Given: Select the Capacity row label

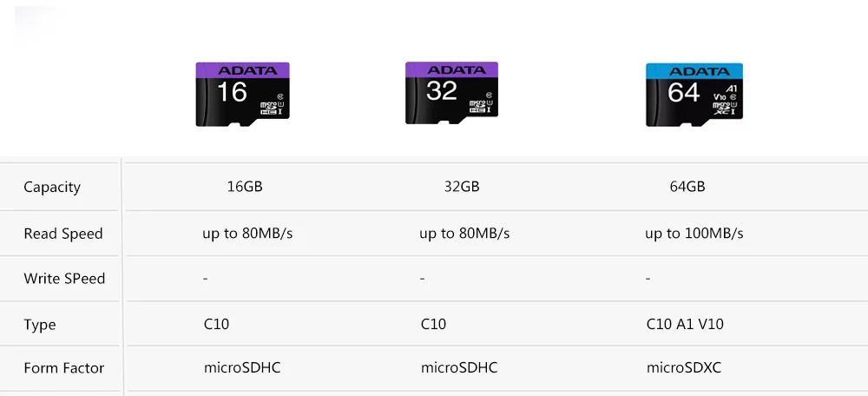Looking at the screenshot, I should [52, 188].
